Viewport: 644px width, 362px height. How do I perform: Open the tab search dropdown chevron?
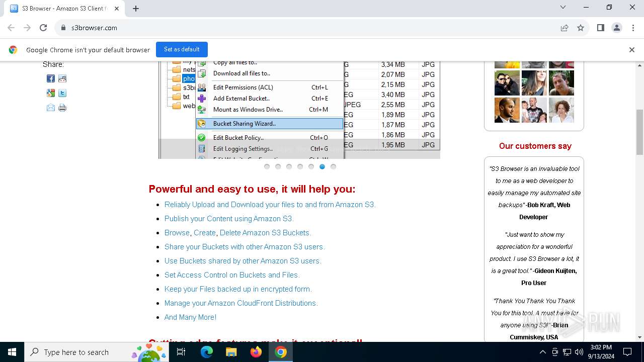563,7
